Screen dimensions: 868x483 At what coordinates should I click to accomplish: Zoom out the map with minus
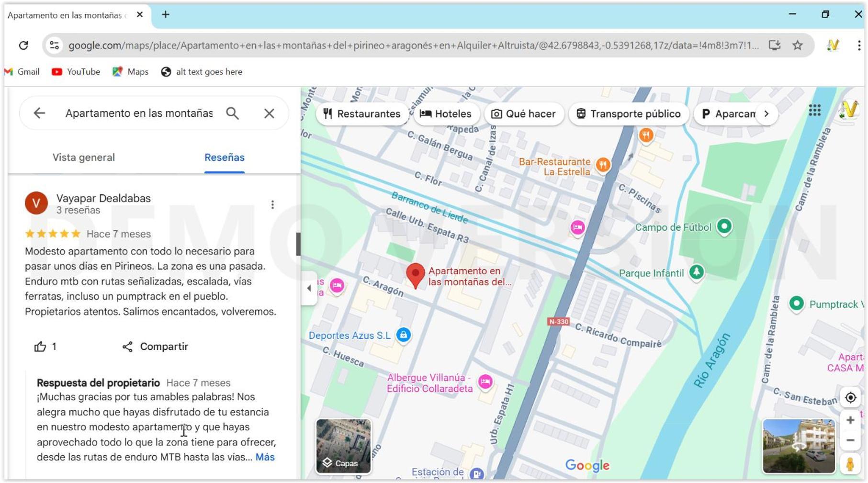coord(850,440)
